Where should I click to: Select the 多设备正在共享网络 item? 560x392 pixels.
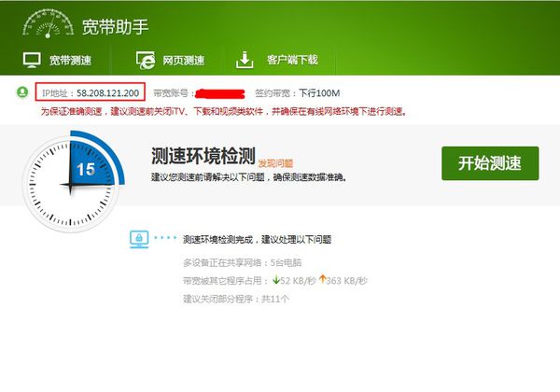(x=242, y=263)
